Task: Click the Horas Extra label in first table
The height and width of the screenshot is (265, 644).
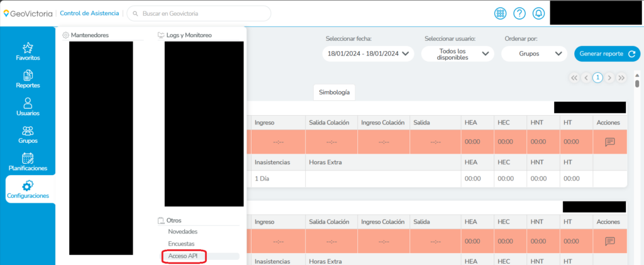Action: click(x=325, y=162)
